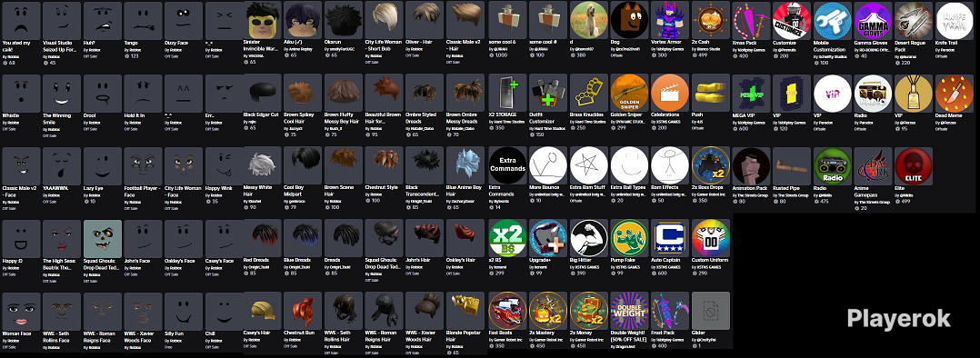Viewport: 980px width, 358px height.
Task: Open the Auto Captain gamepass icon
Action: click(670, 239)
